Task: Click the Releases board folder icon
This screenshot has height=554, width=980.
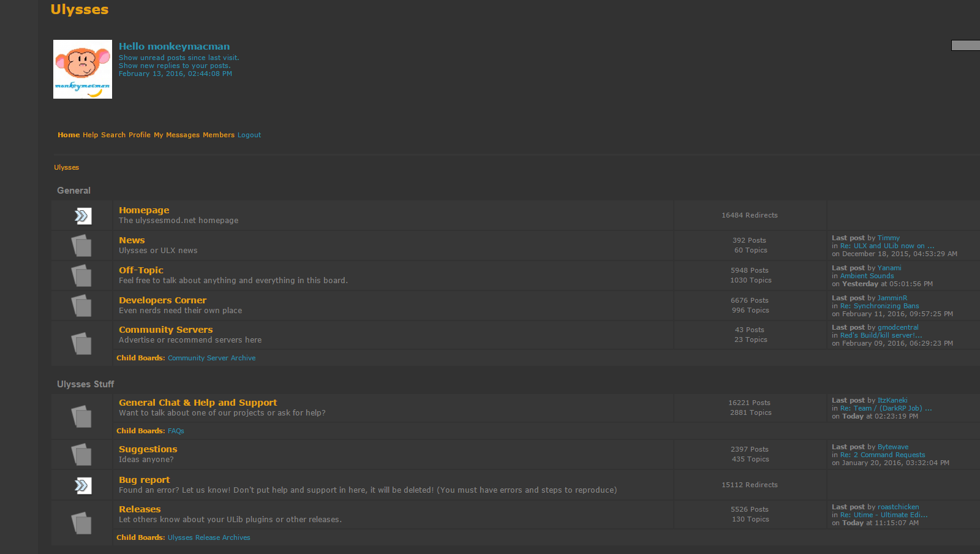Action: click(x=81, y=523)
